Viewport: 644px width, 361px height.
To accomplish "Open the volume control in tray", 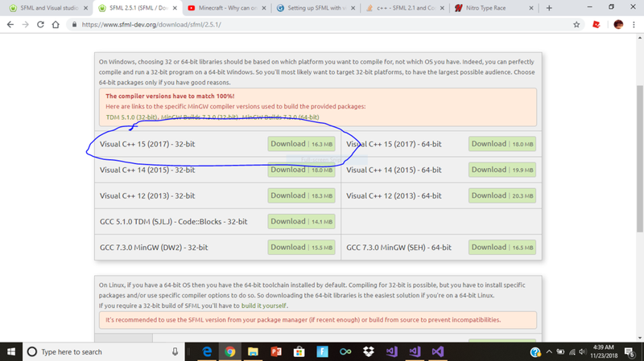I will coord(582,352).
